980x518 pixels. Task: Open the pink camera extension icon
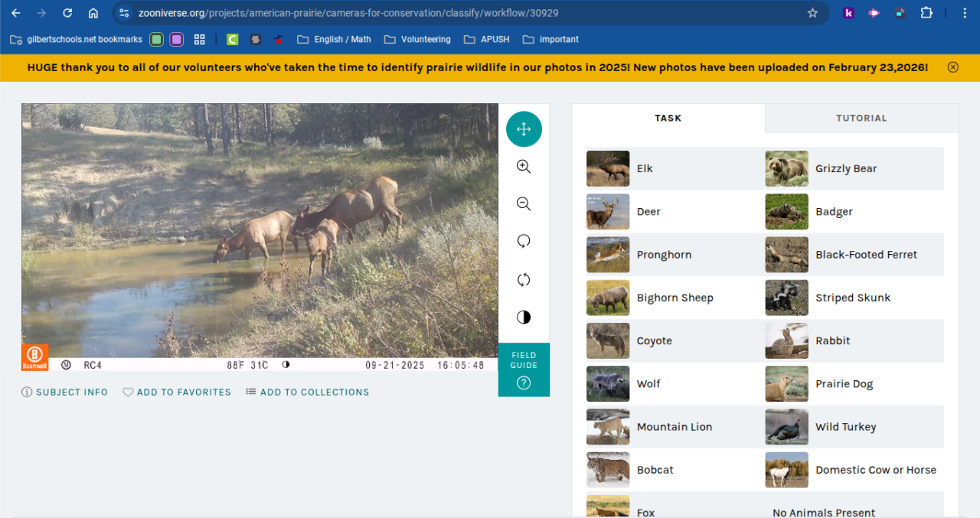point(874,13)
